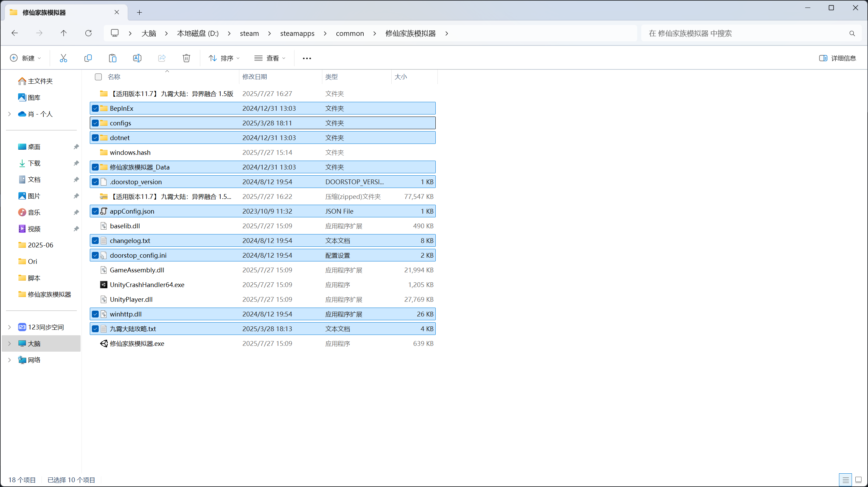Image resolution: width=868 pixels, height=487 pixels.
Task: Expand the 123同步空间 tree node
Action: (x=10, y=327)
